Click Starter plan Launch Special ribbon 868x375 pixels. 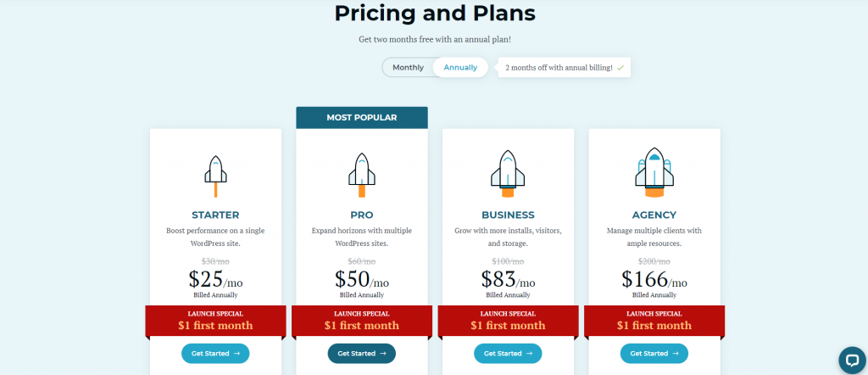coord(215,321)
